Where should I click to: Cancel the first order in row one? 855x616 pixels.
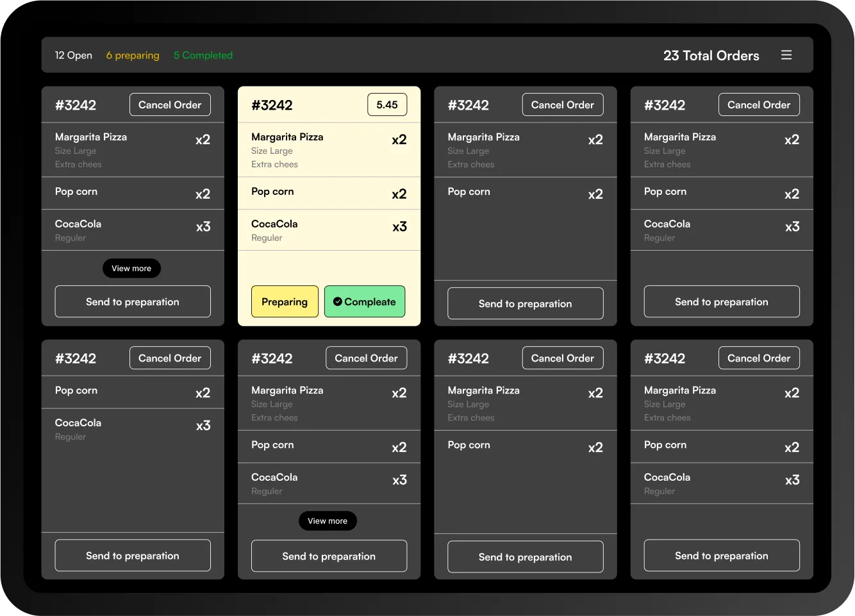[170, 104]
